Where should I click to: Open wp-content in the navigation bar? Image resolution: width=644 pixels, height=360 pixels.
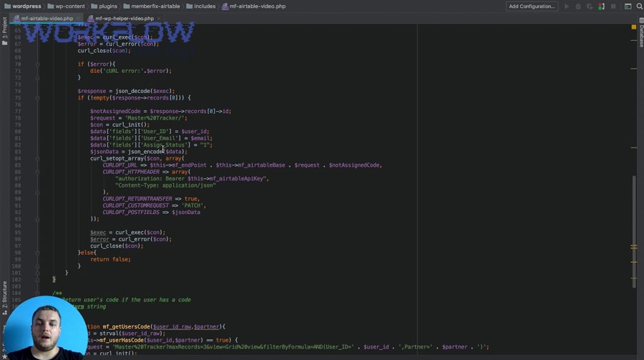[66, 6]
